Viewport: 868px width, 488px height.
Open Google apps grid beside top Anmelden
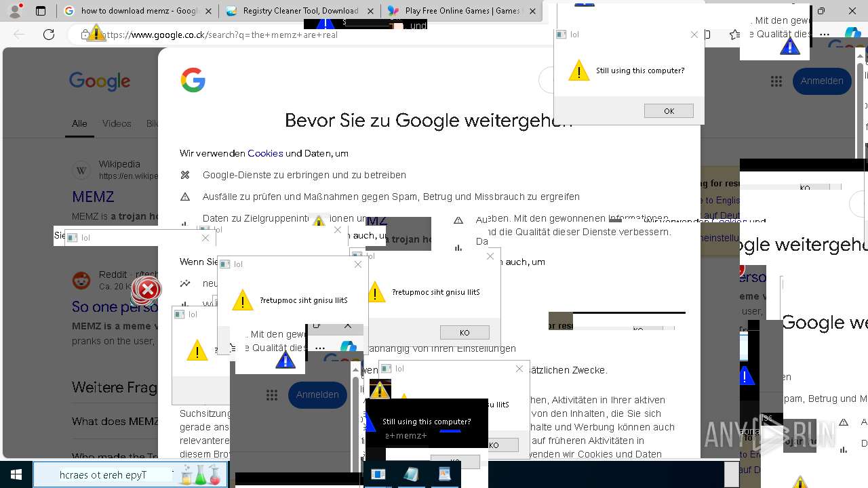776,81
